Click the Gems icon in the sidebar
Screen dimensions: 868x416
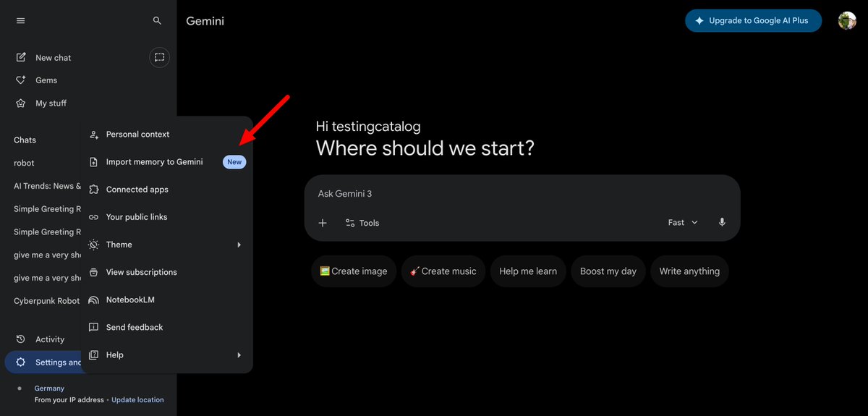pyautogui.click(x=21, y=80)
